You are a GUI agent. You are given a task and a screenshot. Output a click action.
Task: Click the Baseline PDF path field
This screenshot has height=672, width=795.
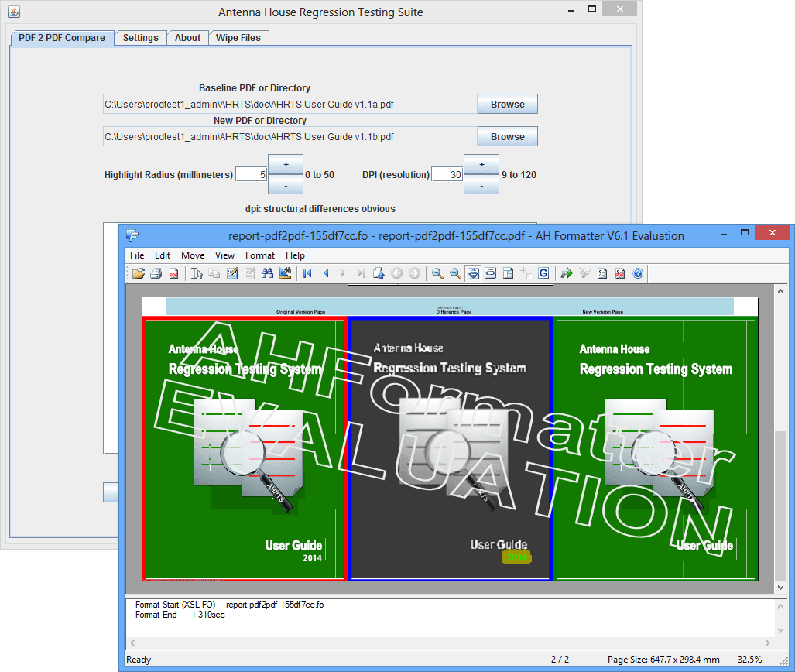290,104
